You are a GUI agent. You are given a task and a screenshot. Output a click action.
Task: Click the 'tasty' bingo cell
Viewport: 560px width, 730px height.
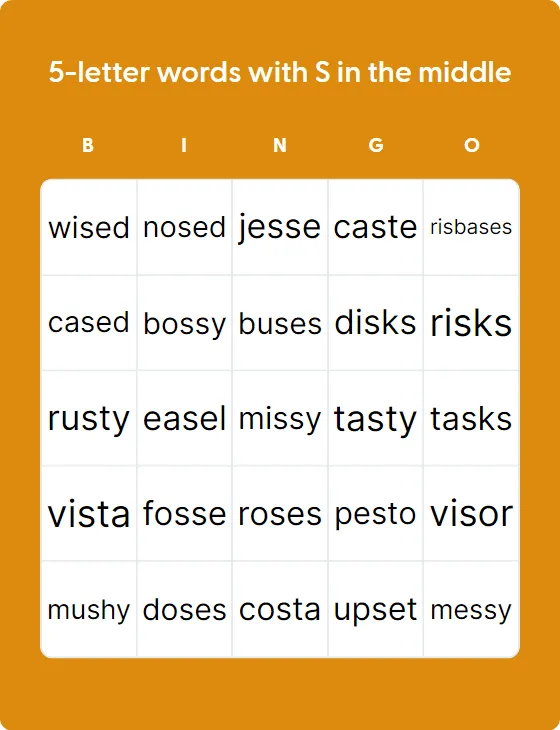coord(375,419)
